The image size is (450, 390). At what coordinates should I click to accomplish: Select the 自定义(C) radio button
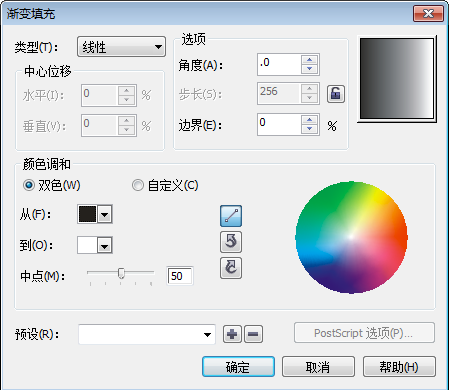[x=138, y=185]
